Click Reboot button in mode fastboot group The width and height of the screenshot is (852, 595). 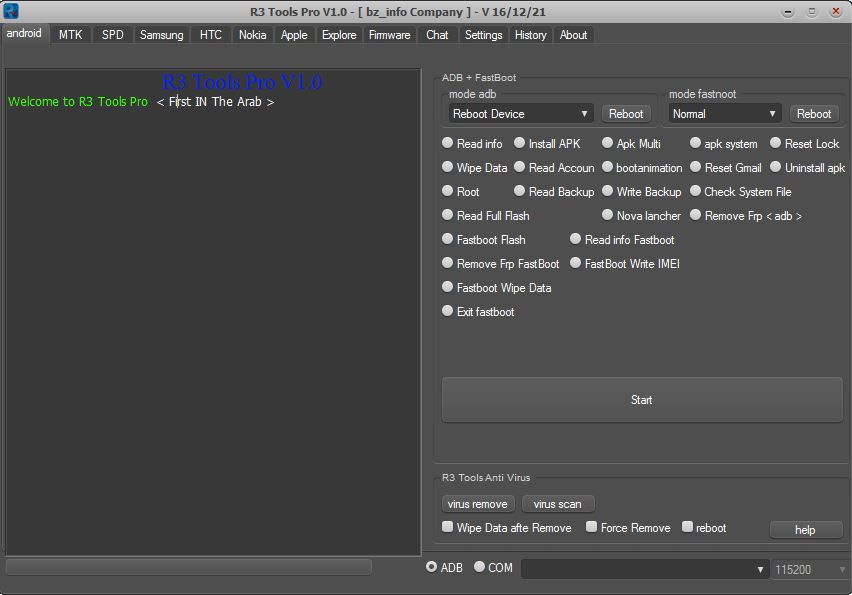814,114
